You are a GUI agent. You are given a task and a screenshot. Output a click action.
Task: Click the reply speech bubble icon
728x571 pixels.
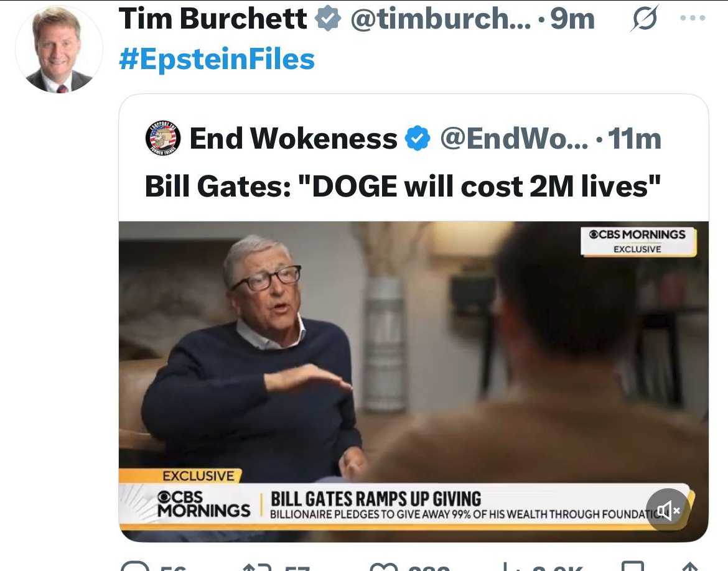coord(135,567)
